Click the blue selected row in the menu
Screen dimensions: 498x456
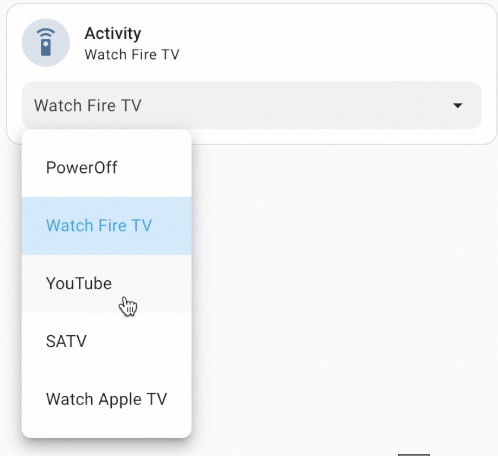click(107, 226)
